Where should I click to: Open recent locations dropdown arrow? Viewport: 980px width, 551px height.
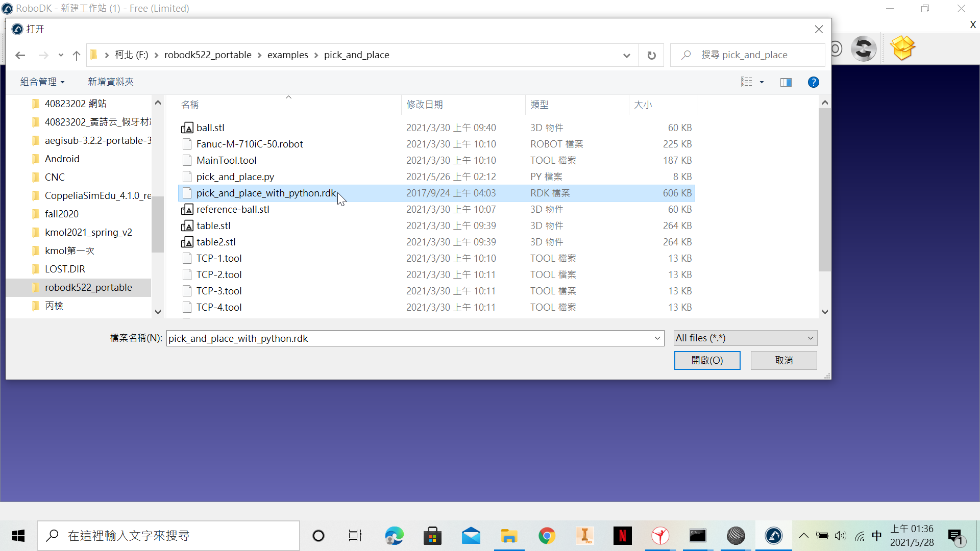pos(61,55)
